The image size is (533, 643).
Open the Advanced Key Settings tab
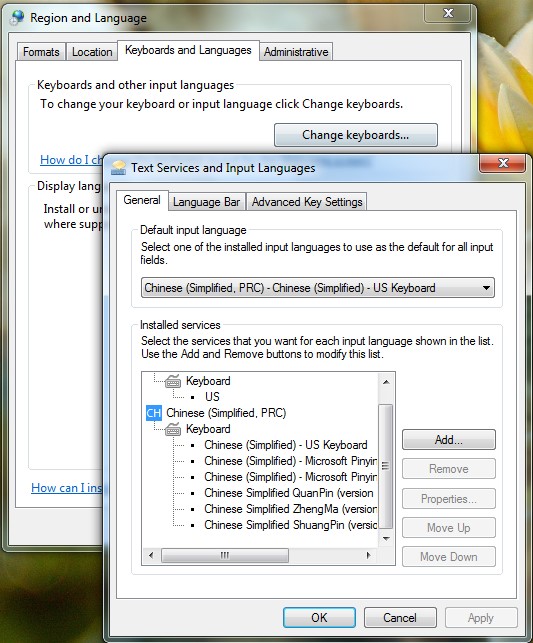[307, 202]
